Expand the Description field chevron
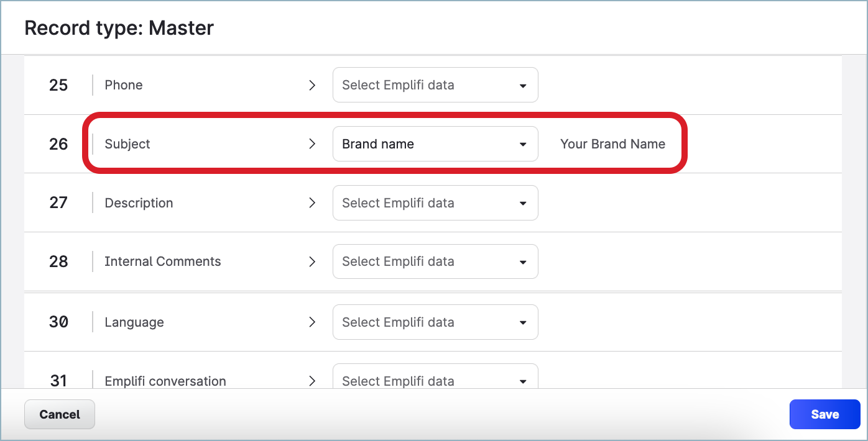Image resolution: width=868 pixels, height=441 pixels. click(x=312, y=202)
